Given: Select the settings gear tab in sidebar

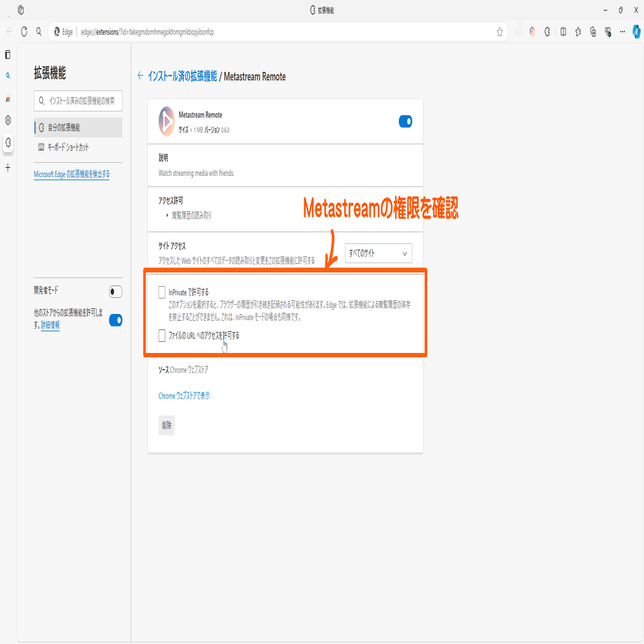Looking at the screenshot, I should coord(8,120).
